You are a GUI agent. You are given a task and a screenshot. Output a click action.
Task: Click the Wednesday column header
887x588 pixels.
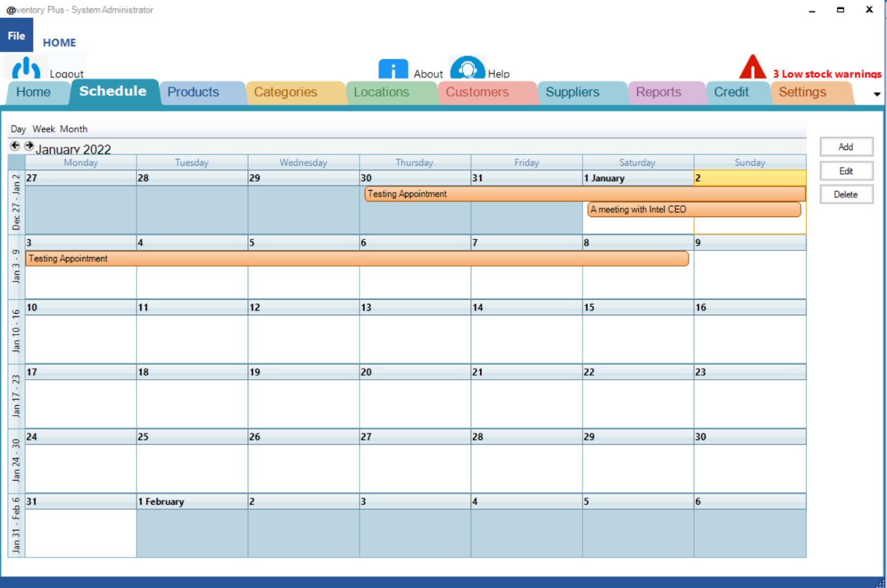click(304, 162)
